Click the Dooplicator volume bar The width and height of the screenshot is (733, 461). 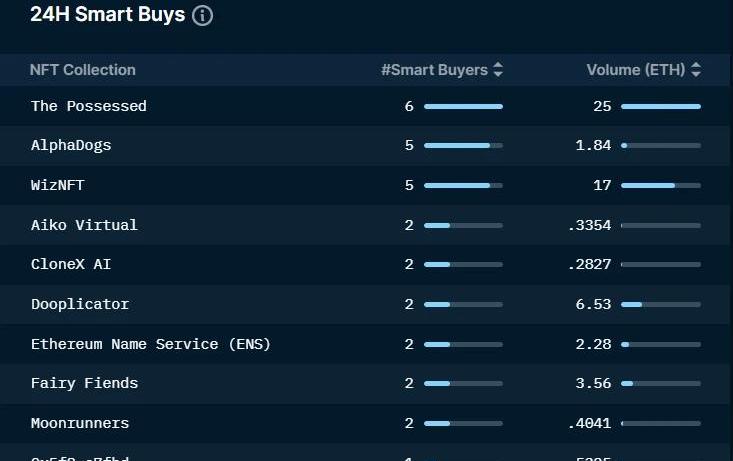point(660,304)
